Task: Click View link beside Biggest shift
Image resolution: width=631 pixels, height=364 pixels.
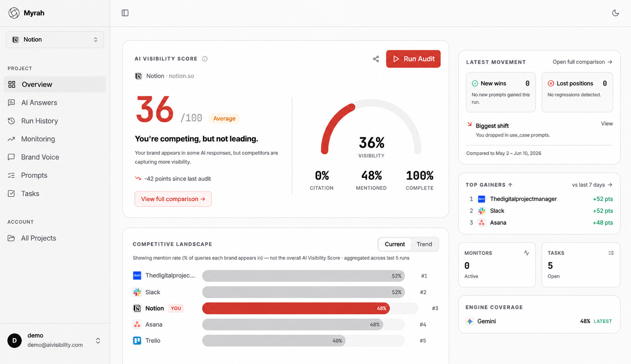Action: [x=607, y=124]
